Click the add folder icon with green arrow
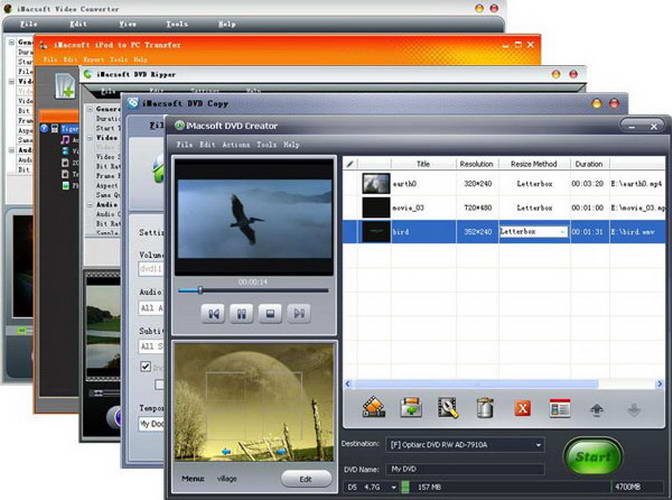 [410, 407]
